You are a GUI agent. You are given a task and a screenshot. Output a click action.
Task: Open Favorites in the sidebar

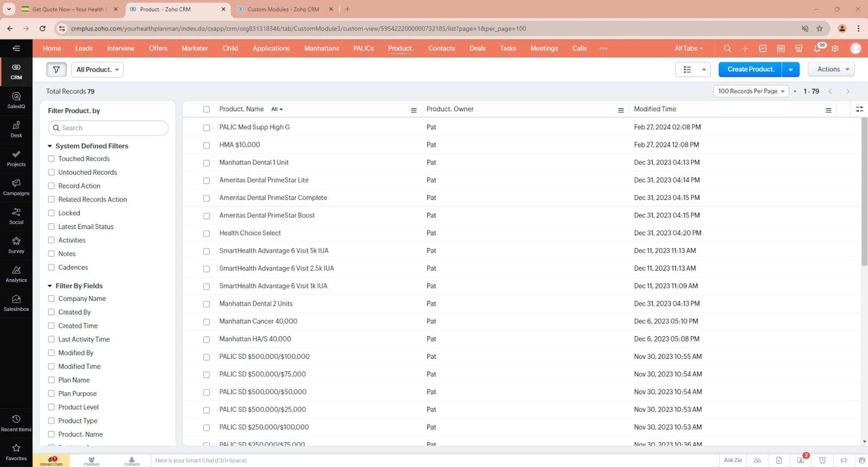pyautogui.click(x=16, y=452)
